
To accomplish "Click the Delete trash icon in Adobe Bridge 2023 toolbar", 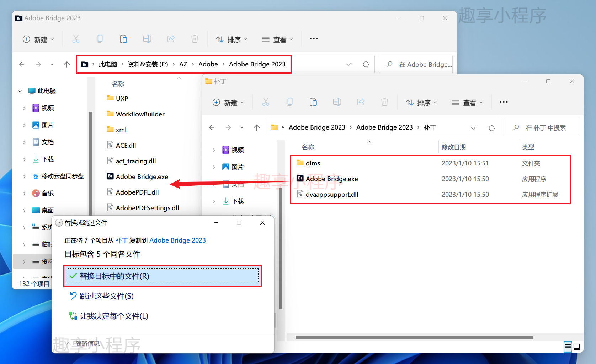I will coord(195,39).
